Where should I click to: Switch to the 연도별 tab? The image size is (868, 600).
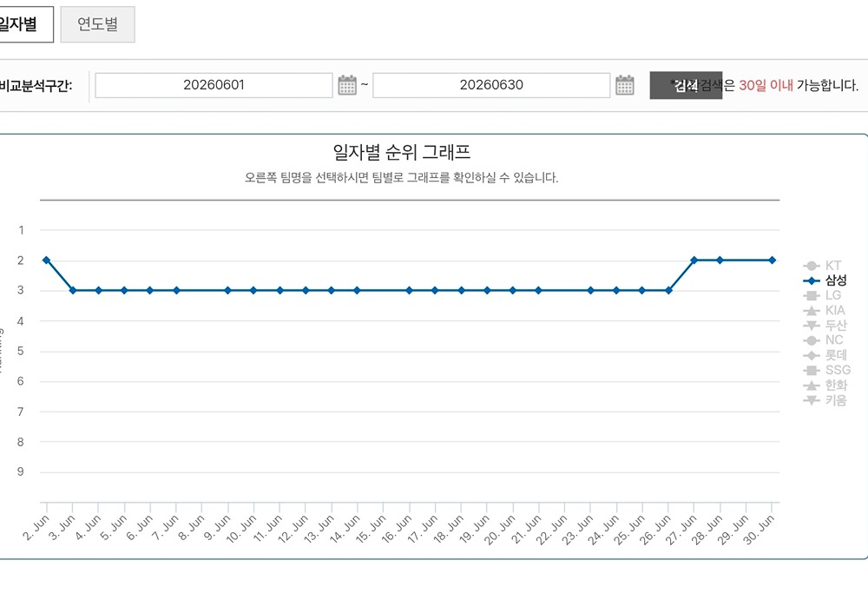97,24
